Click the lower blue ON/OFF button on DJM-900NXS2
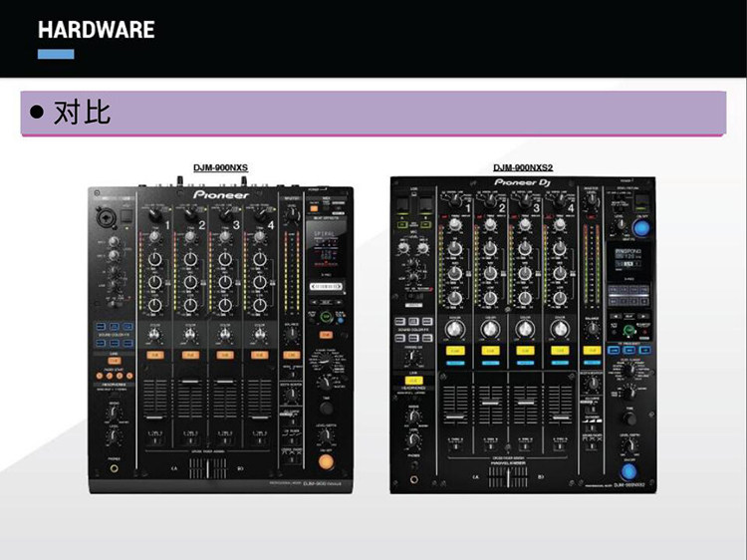Screen dimensions: 747x560 [x=628, y=472]
